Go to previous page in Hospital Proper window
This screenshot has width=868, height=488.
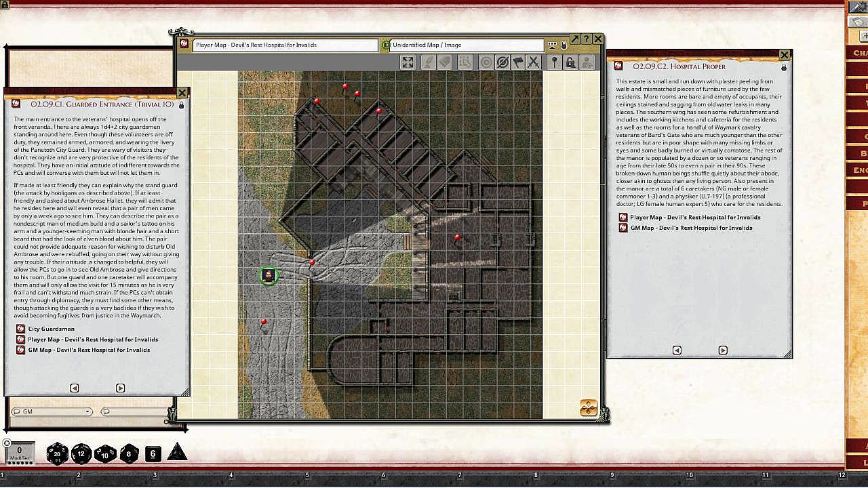point(677,350)
